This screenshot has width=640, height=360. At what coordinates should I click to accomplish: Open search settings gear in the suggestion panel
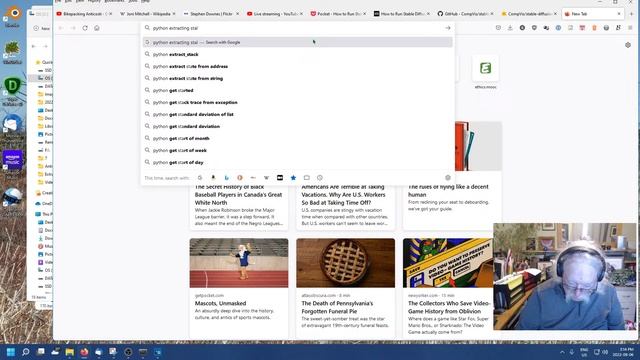[x=448, y=178]
